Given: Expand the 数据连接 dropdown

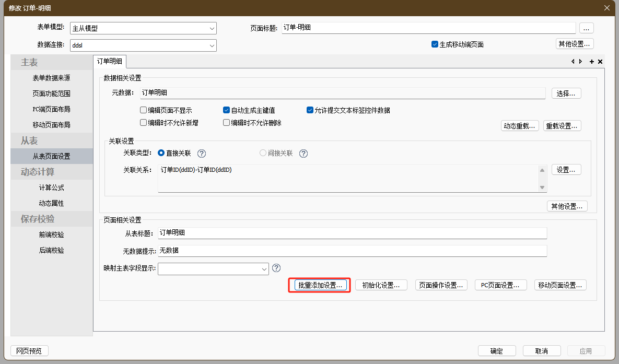Looking at the screenshot, I should (143, 45).
